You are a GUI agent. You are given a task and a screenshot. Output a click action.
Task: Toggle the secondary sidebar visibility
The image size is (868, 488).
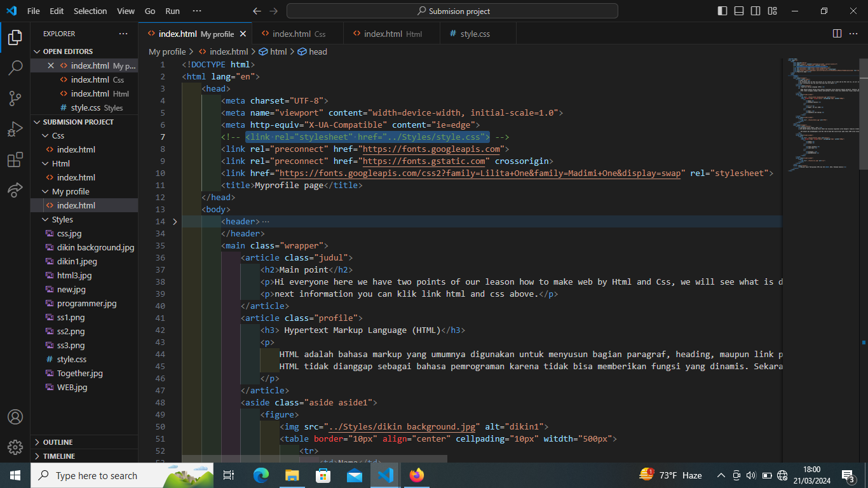click(756, 11)
